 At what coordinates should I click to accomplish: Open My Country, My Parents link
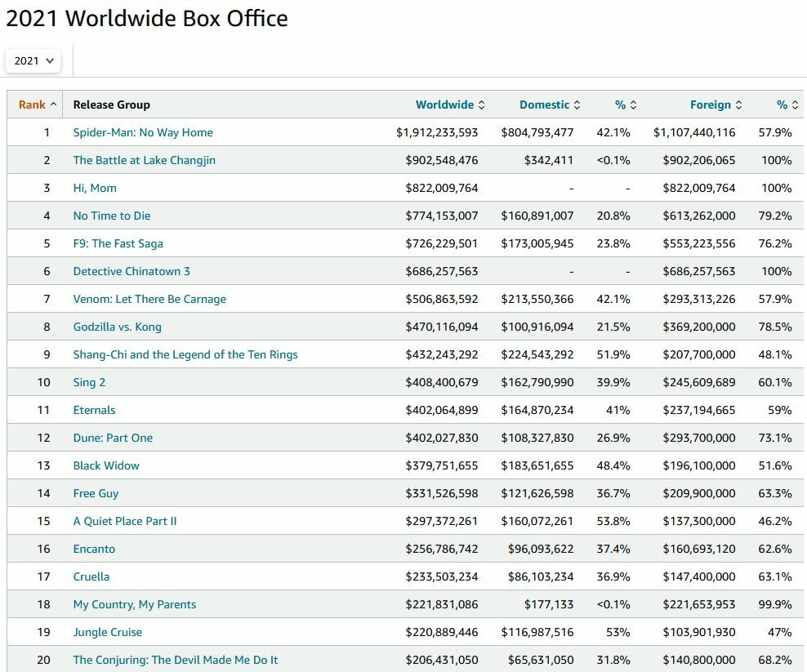point(134,604)
